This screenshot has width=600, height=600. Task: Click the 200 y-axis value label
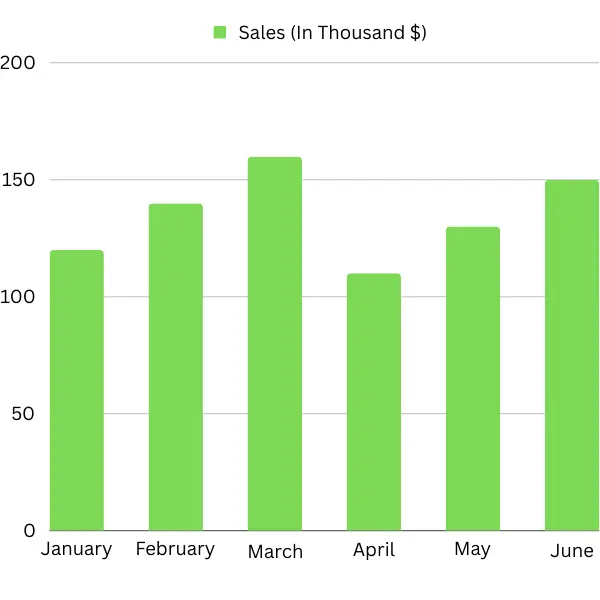tap(18, 63)
